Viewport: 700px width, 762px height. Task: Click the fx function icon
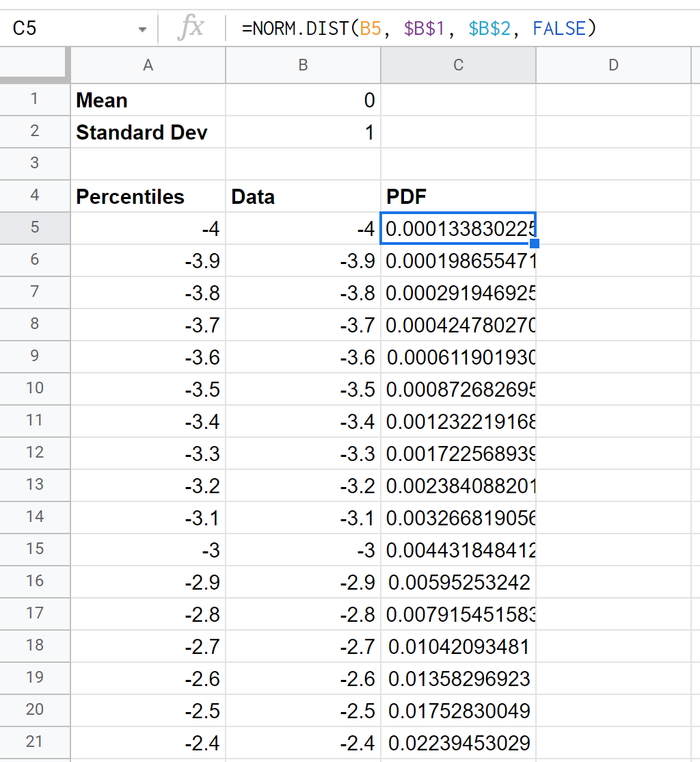tap(191, 29)
